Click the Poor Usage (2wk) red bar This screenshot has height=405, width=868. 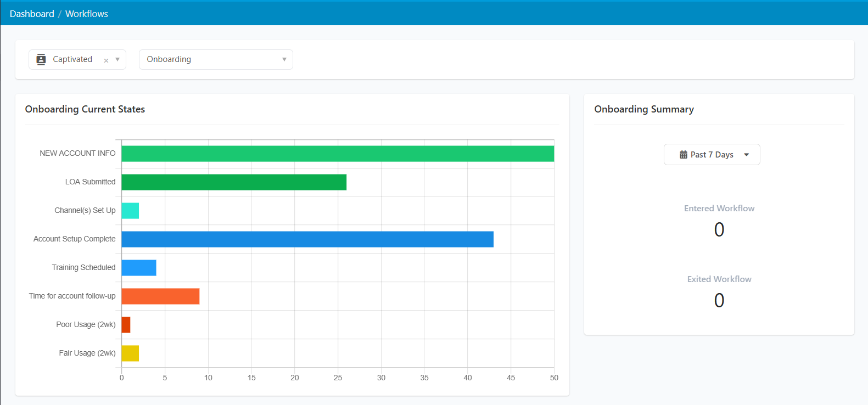click(126, 325)
